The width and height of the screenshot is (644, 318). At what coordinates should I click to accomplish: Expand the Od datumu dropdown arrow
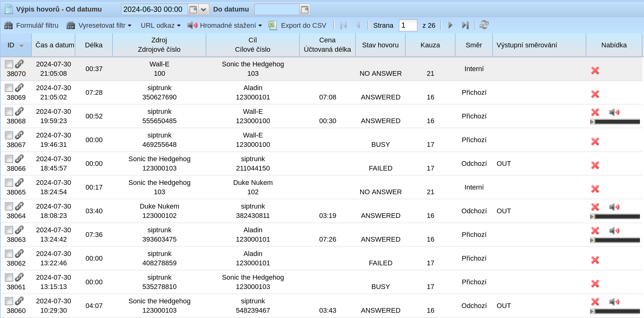tap(203, 9)
